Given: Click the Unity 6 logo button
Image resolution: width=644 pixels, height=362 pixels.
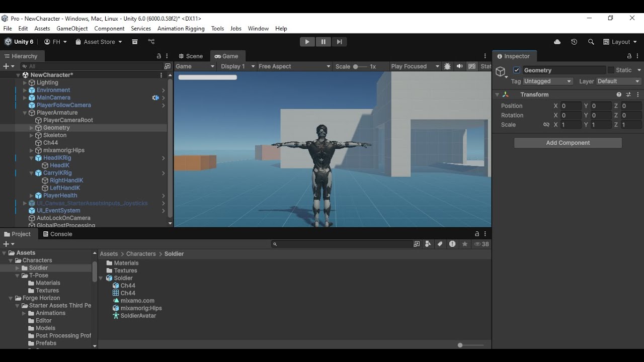Looking at the screenshot, I should pyautogui.click(x=19, y=42).
